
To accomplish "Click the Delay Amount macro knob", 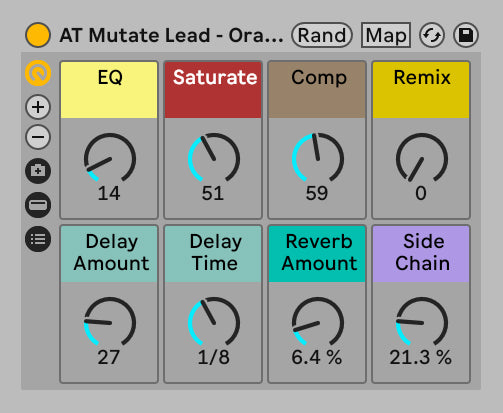I will coord(110,321).
